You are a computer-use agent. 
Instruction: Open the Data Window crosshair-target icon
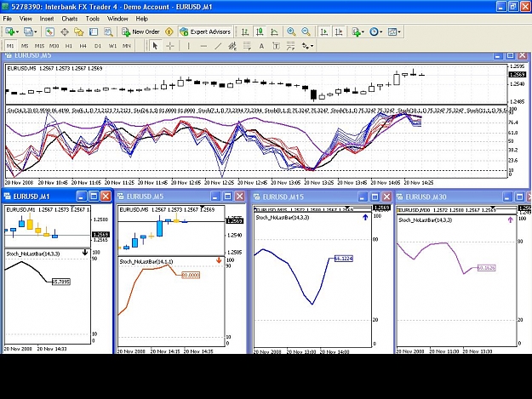tap(65, 31)
